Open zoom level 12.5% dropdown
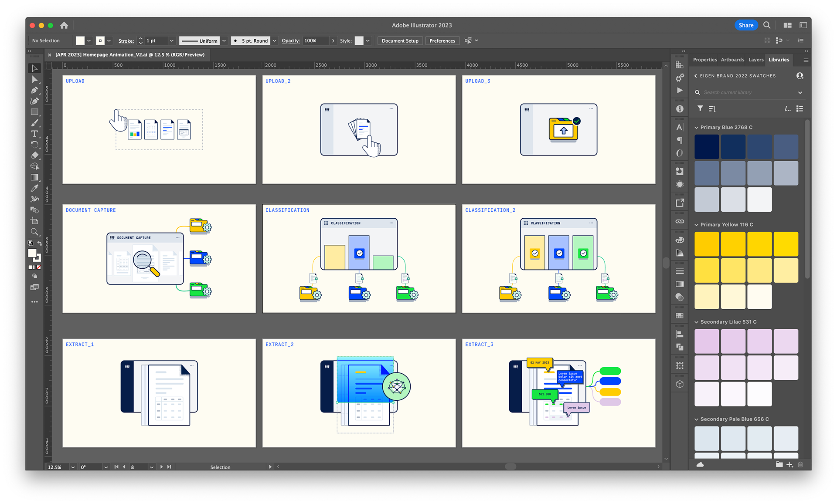 [x=73, y=467]
